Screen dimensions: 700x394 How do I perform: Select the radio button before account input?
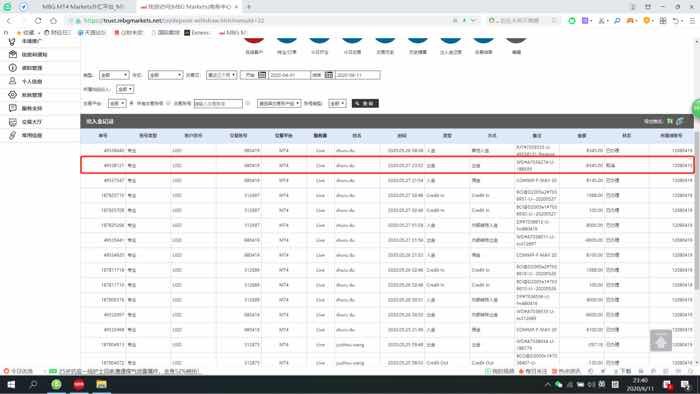click(168, 103)
